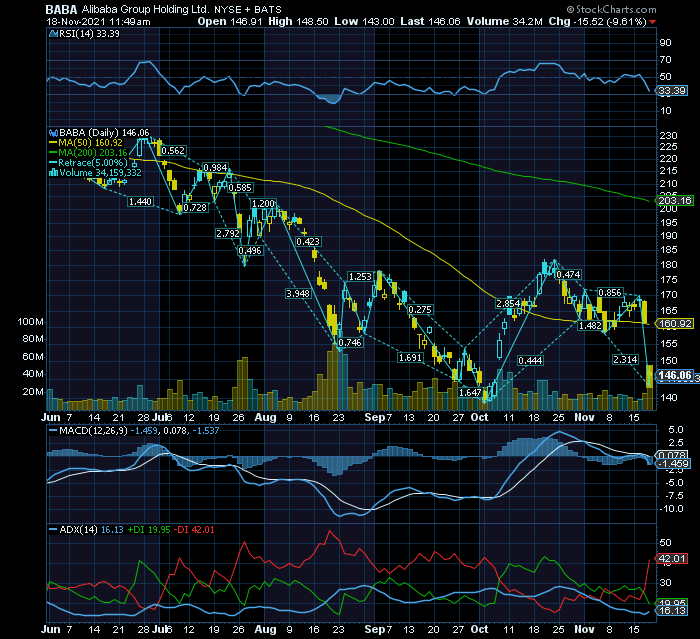Click the -DI 42.01 legend text
Screen dimensions: 700x639
pos(194,530)
